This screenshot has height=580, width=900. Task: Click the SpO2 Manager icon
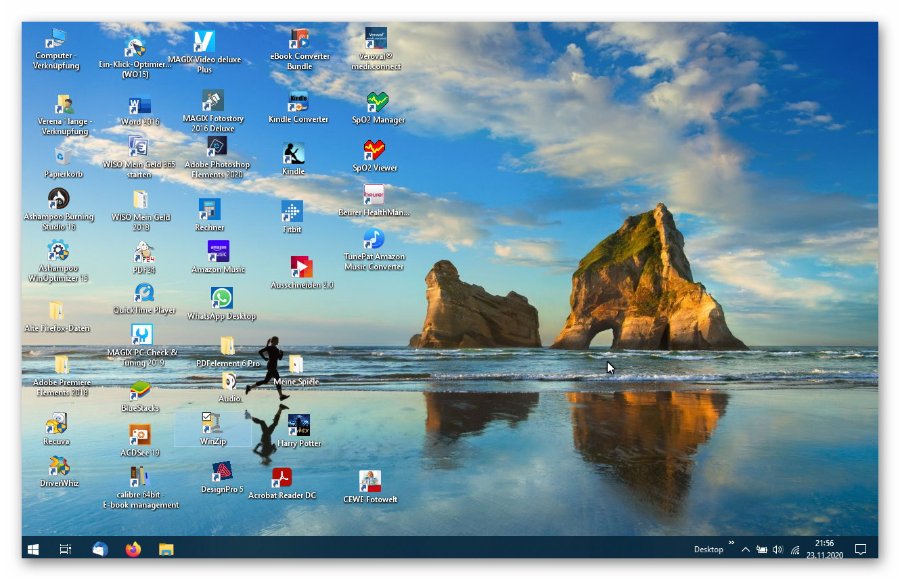[x=377, y=102]
